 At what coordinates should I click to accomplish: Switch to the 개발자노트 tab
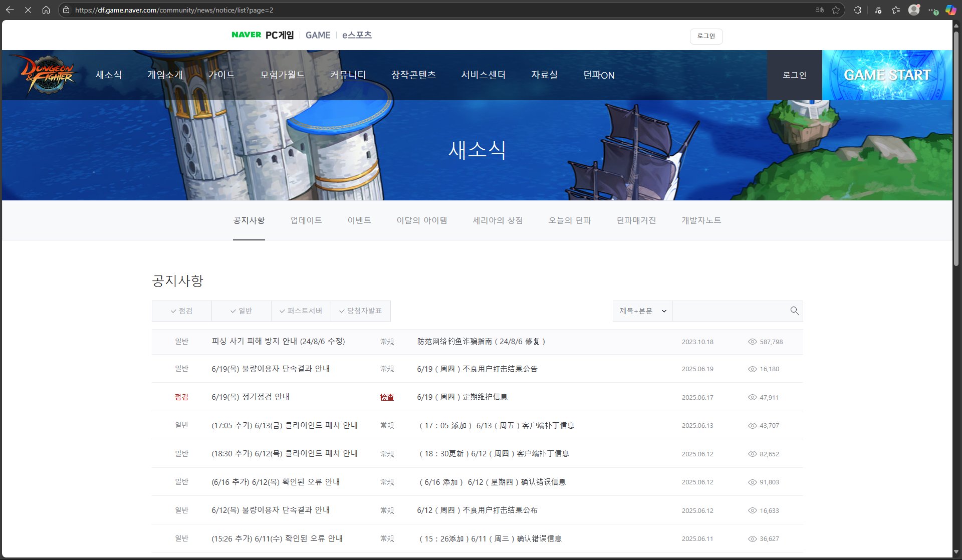(701, 220)
